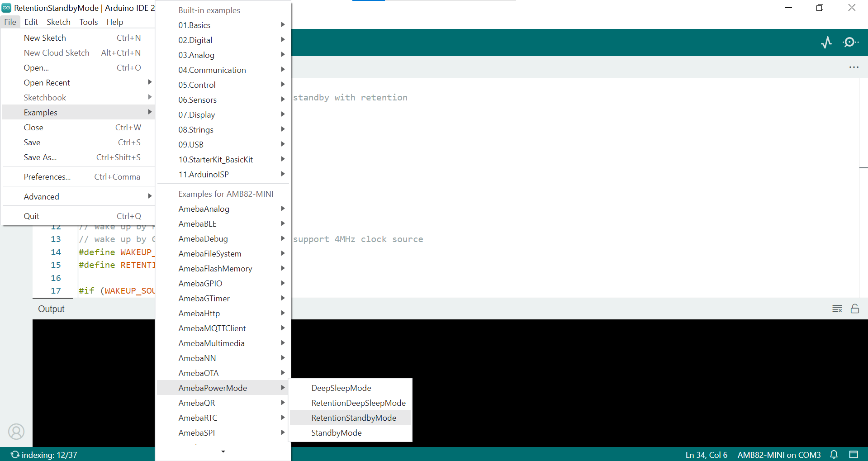Viewport: 868px width, 461px height.
Task: Open the notifications bell in status bar
Action: [834, 454]
